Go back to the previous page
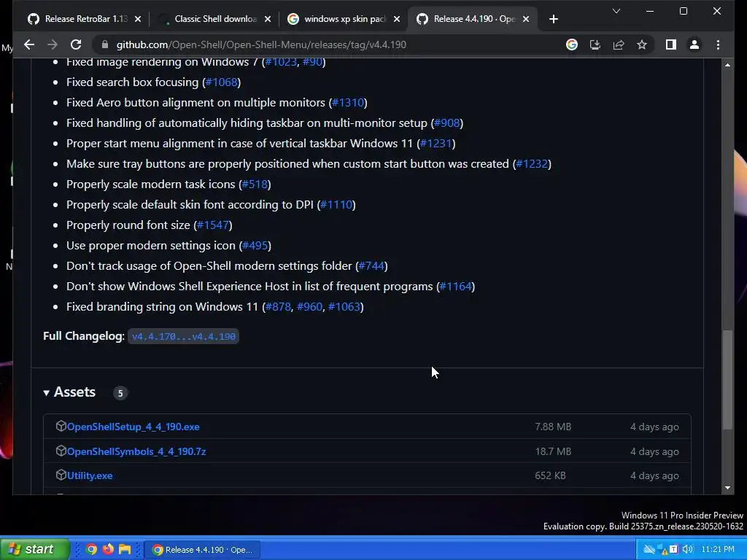This screenshot has width=747, height=560. click(x=29, y=44)
